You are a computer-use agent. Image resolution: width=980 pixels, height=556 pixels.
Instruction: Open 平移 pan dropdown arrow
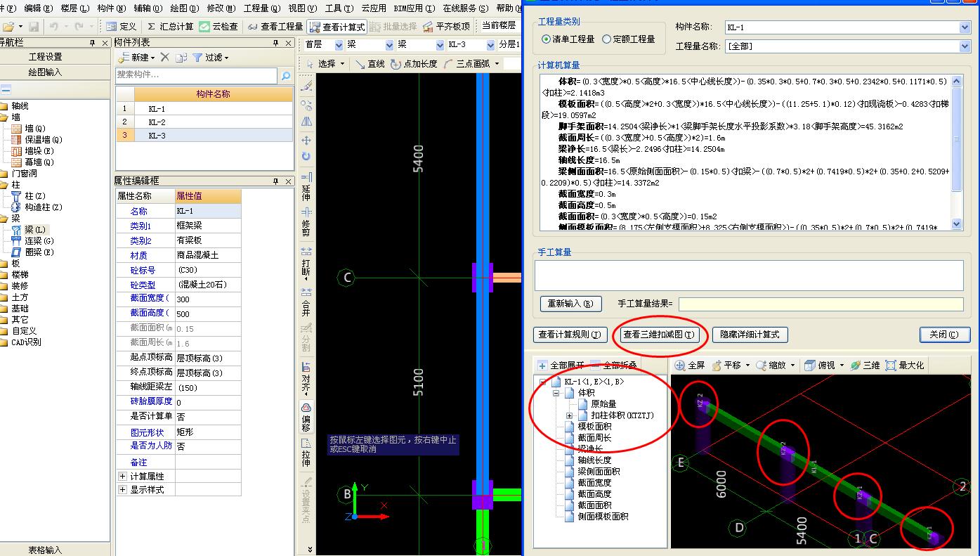point(747,366)
